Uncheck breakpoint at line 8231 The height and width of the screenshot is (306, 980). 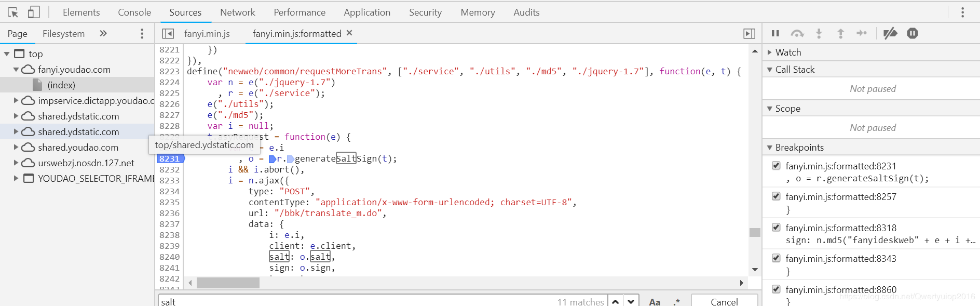coord(776,166)
